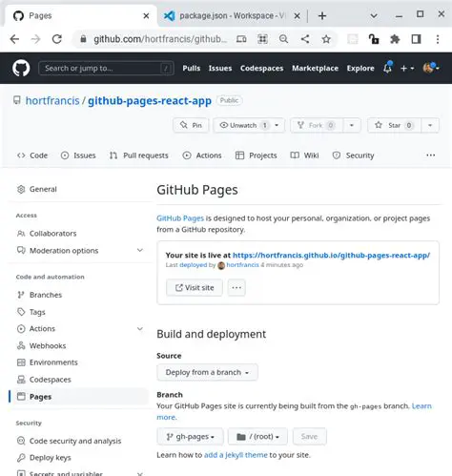Open Pulls in GitHub header
This screenshot has height=476, width=452.
[x=192, y=68]
